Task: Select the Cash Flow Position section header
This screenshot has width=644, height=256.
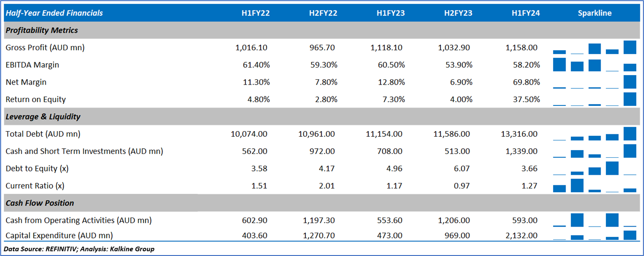Action: (x=40, y=203)
